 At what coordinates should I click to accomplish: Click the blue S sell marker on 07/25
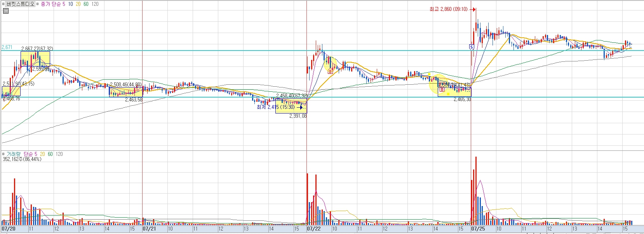click(x=471, y=47)
